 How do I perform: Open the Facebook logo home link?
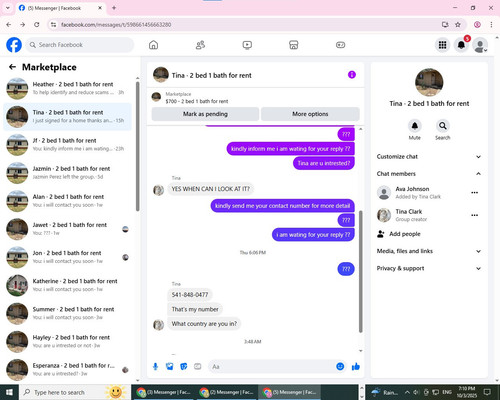(x=14, y=45)
